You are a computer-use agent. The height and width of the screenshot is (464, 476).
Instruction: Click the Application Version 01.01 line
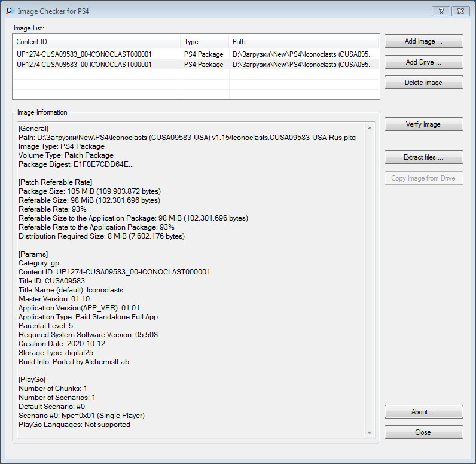[79, 308]
